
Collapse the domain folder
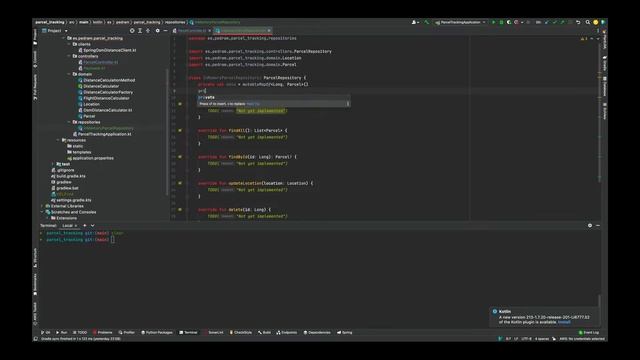pyautogui.click(x=69, y=74)
